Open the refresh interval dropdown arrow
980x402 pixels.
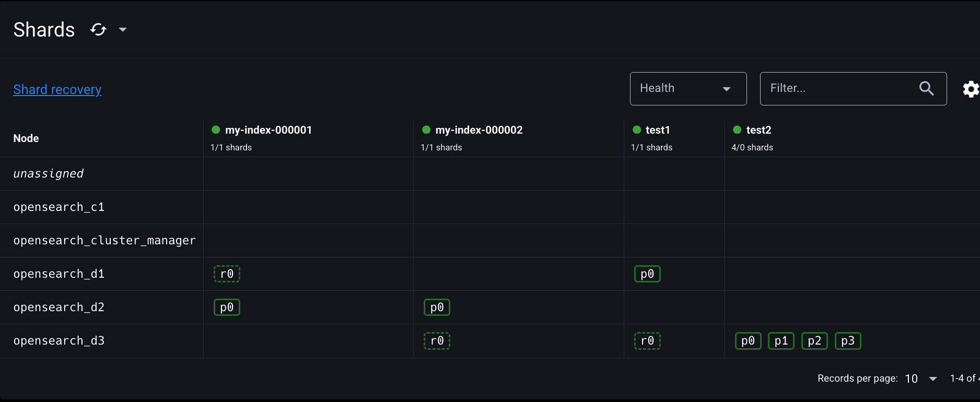click(123, 30)
